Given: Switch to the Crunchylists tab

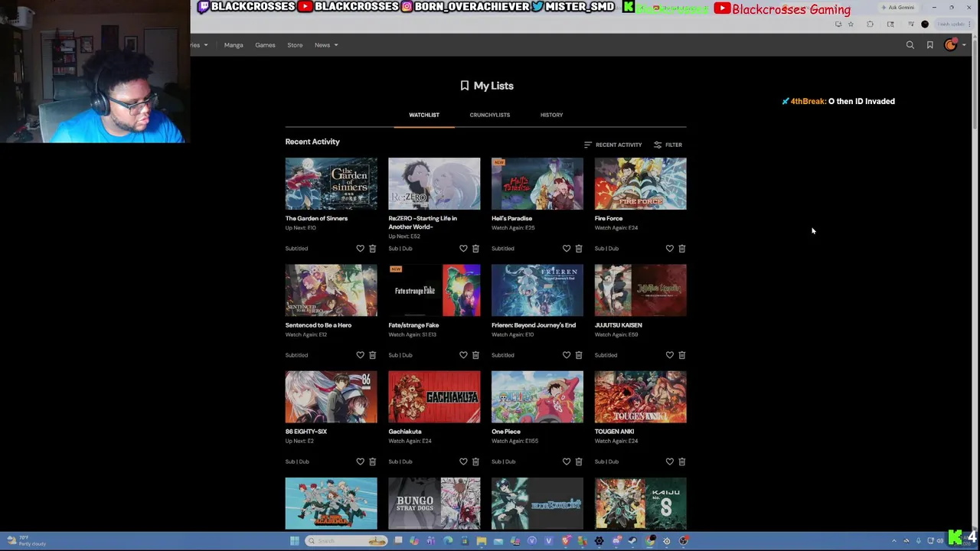Looking at the screenshot, I should pyautogui.click(x=490, y=115).
